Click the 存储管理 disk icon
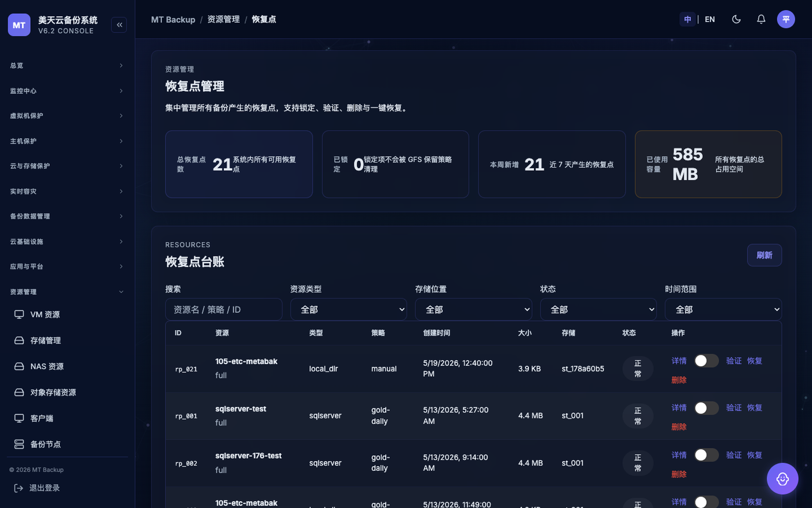Image resolution: width=812 pixels, height=508 pixels. point(19,340)
